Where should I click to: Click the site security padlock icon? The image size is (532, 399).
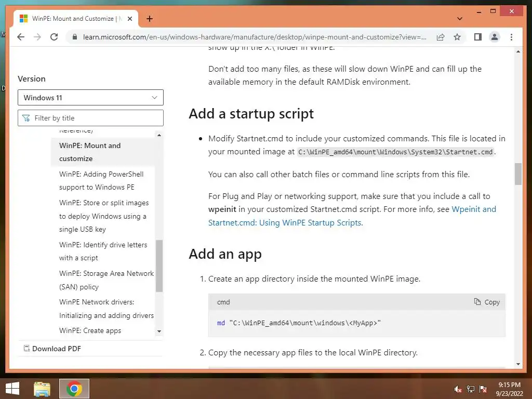pyautogui.click(x=75, y=37)
